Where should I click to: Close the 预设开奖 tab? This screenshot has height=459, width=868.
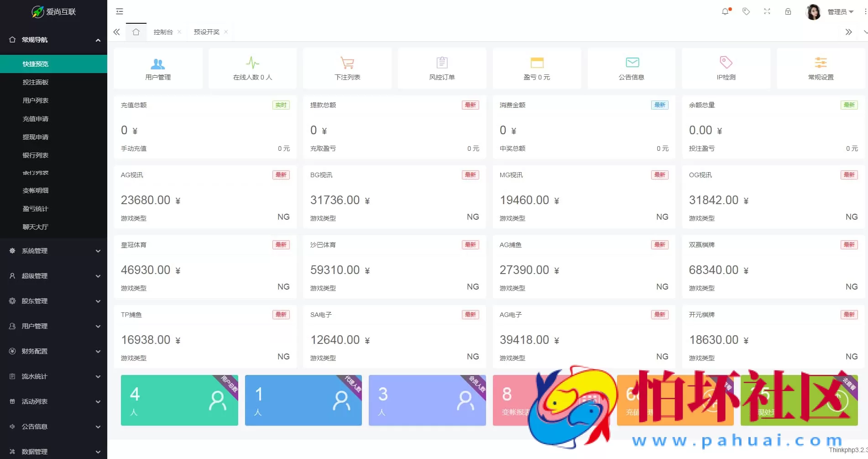(225, 32)
